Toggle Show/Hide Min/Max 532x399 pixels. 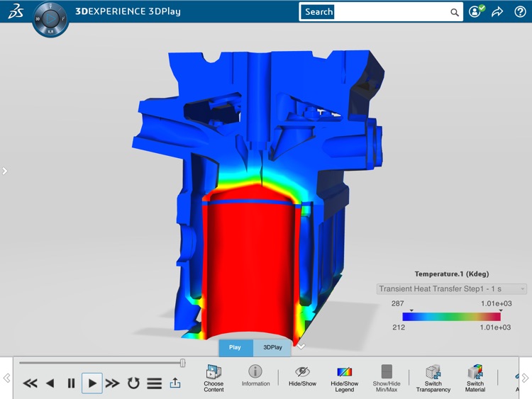click(x=387, y=378)
